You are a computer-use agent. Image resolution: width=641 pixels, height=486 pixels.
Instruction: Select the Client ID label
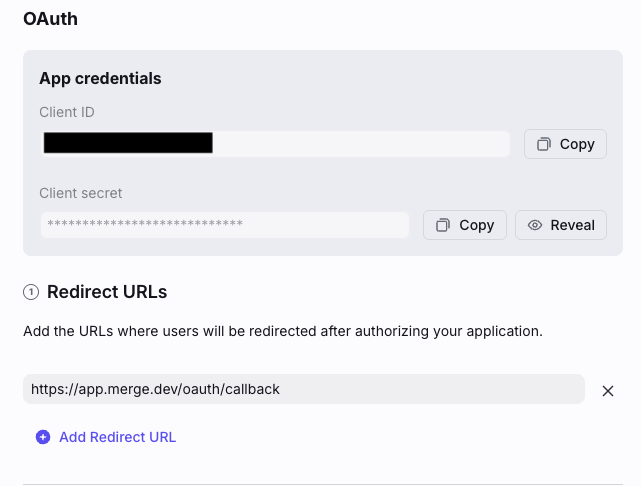pyautogui.click(x=67, y=112)
